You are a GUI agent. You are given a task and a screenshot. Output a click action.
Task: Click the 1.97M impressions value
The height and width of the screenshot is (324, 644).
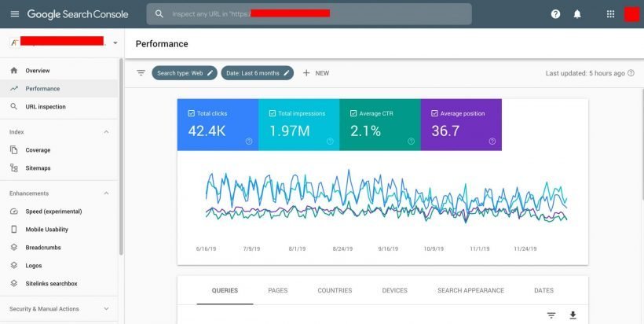[x=290, y=131]
